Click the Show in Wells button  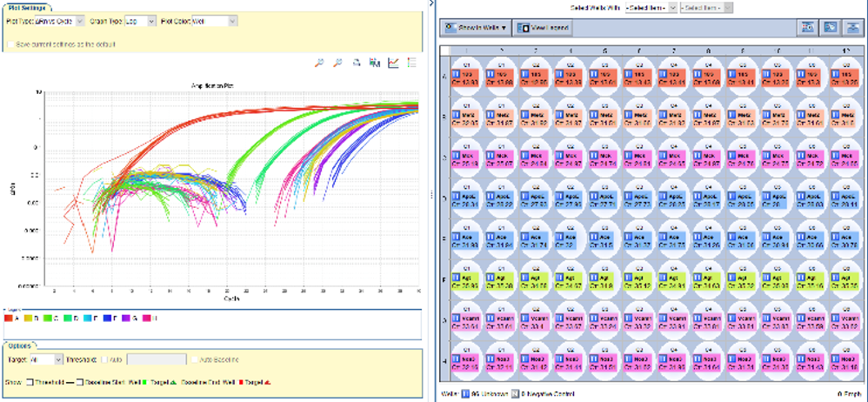tap(477, 28)
